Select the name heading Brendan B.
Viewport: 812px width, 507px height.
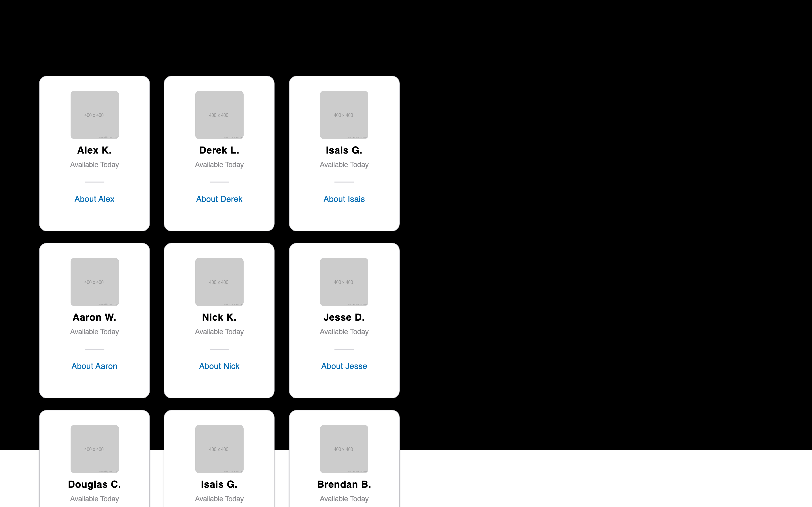click(344, 484)
